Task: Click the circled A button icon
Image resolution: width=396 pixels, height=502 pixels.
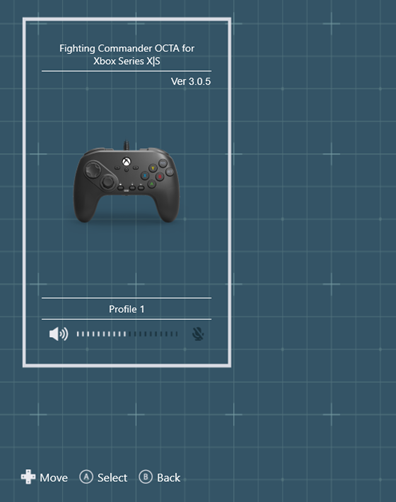Action: click(x=86, y=477)
